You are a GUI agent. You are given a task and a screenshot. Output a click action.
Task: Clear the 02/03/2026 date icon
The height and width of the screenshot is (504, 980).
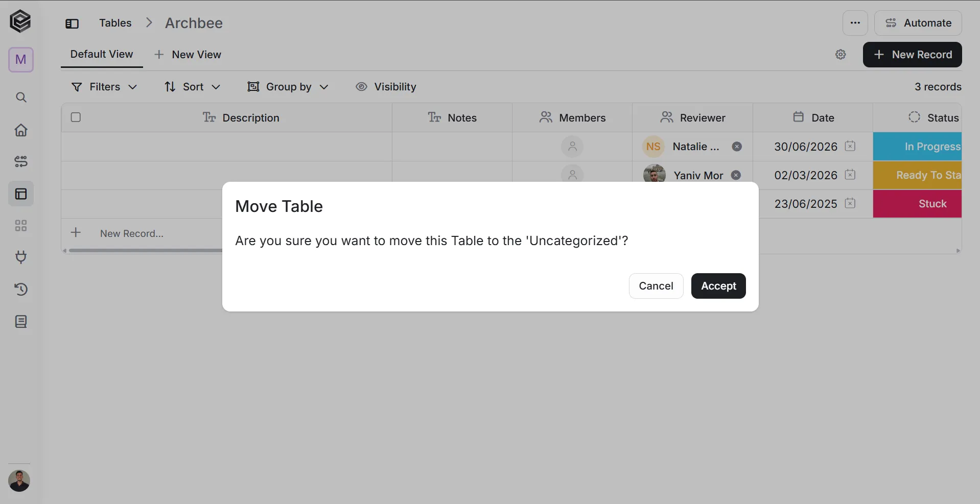[x=850, y=175]
